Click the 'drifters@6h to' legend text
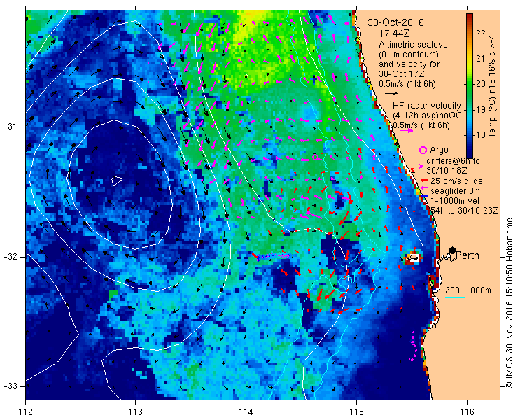This screenshot has width=518, height=420. tap(453, 161)
